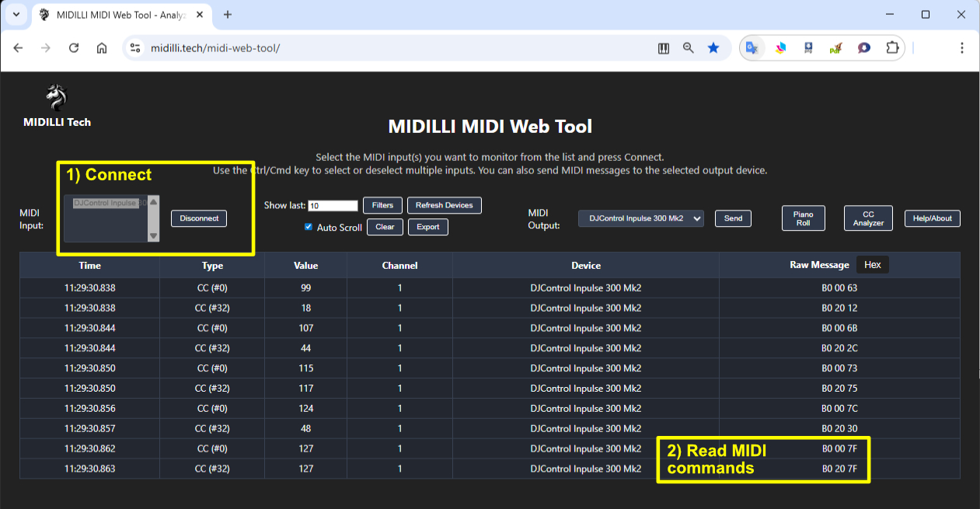
Task: Click MIDI input list down arrow
Action: click(153, 235)
